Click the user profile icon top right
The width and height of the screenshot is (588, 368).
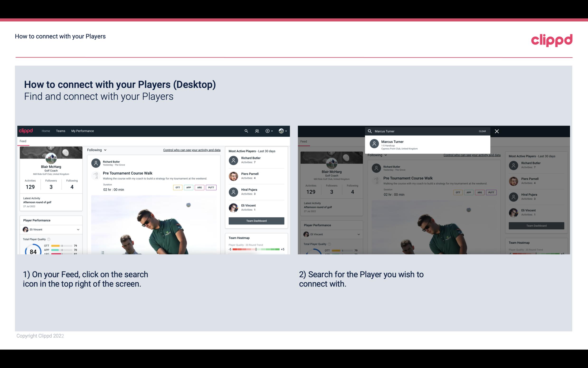[281, 131]
